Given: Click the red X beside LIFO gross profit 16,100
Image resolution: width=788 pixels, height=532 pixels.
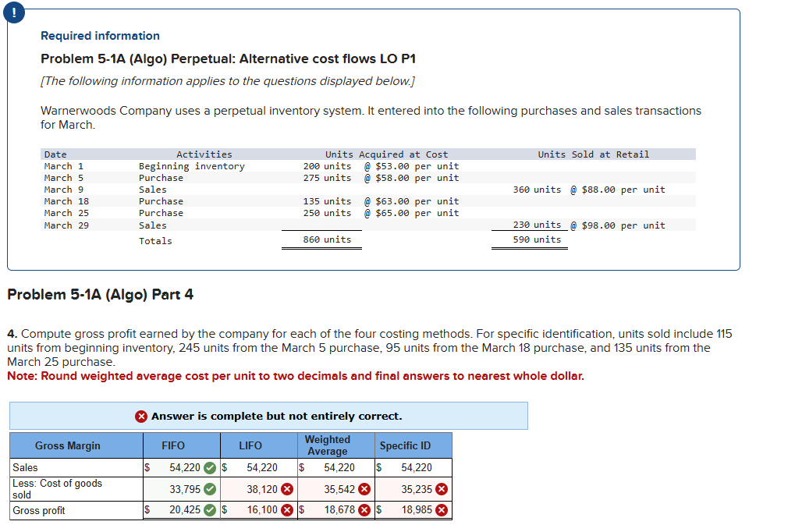Looking at the screenshot, I should [x=288, y=510].
